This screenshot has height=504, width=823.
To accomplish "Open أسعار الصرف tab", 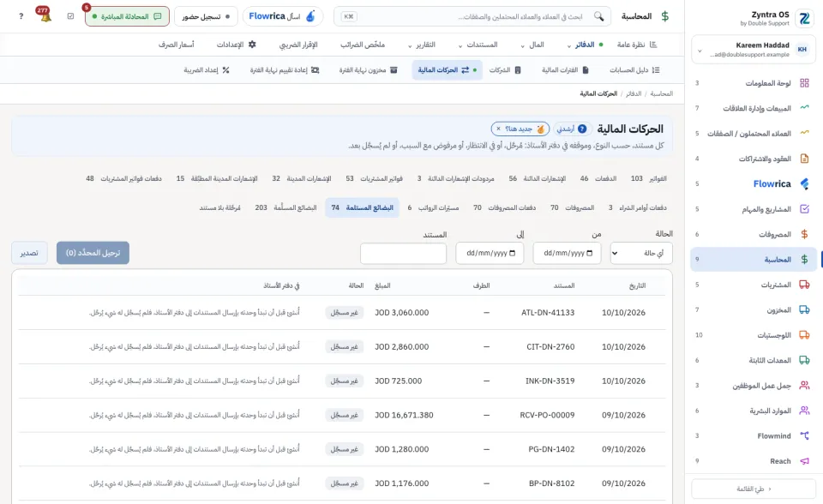I will click(177, 45).
